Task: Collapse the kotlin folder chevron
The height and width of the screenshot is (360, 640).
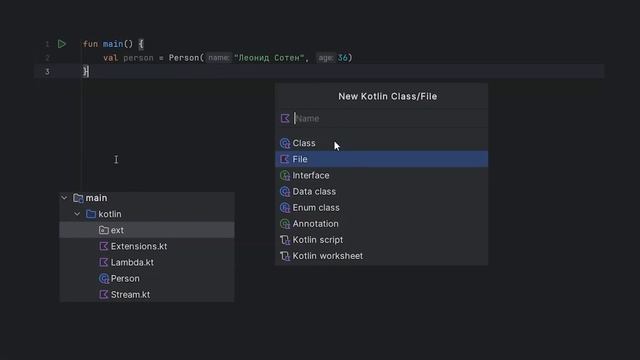Action: 77,214
